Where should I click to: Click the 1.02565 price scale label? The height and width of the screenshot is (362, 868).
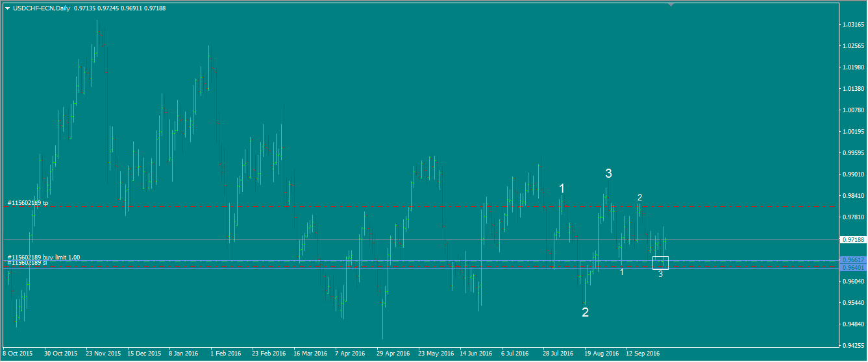click(x=853, y=46)
